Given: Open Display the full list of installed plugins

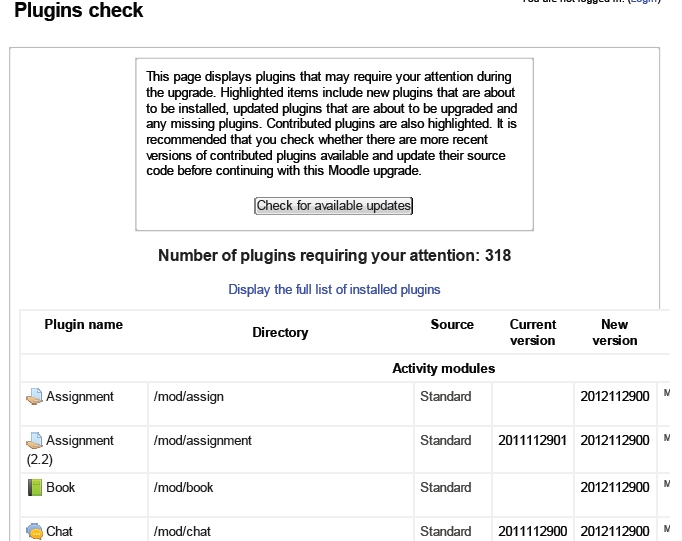Looking at the screenshot, I should pyautogui.click(x=334, y=290).
